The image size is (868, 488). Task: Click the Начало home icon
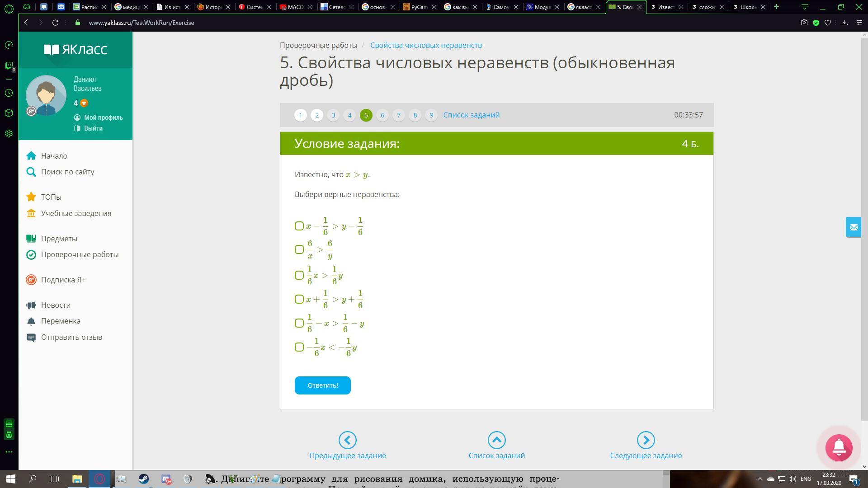31,156
